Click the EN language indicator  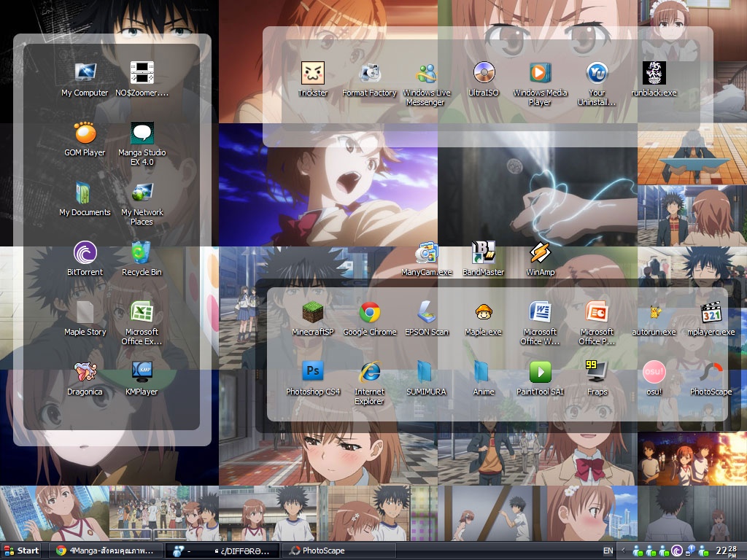[608, 551]
